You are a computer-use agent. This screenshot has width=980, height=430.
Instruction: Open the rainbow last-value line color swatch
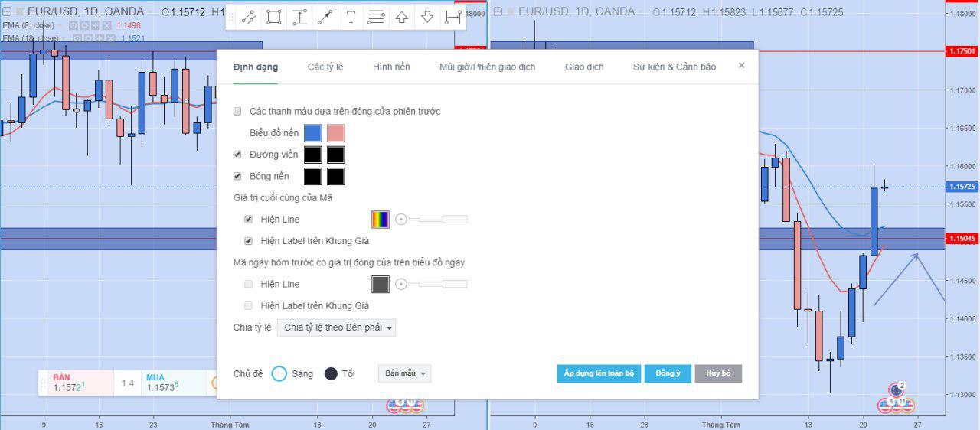(381, 220)
